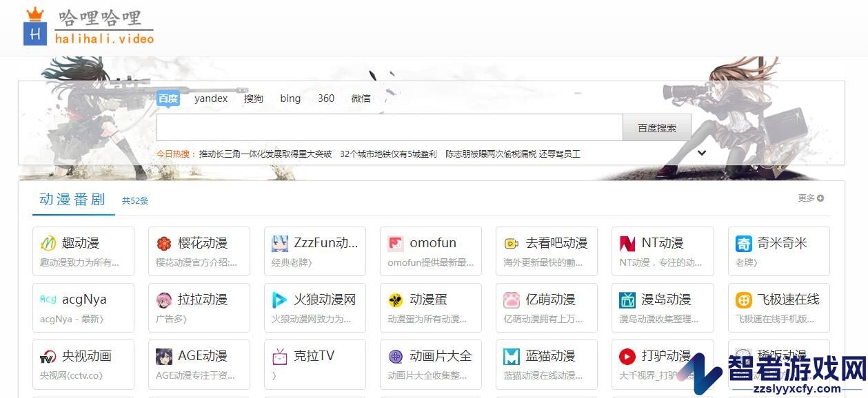The image size is (868, 398).
Task: Open the 火狼动漫网 title link
Action: (325, 300)
